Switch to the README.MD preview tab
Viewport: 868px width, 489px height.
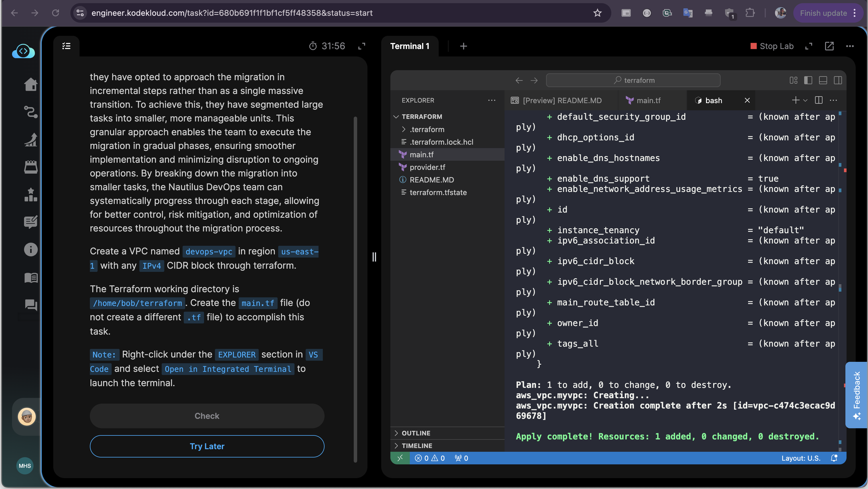point(562,101)
